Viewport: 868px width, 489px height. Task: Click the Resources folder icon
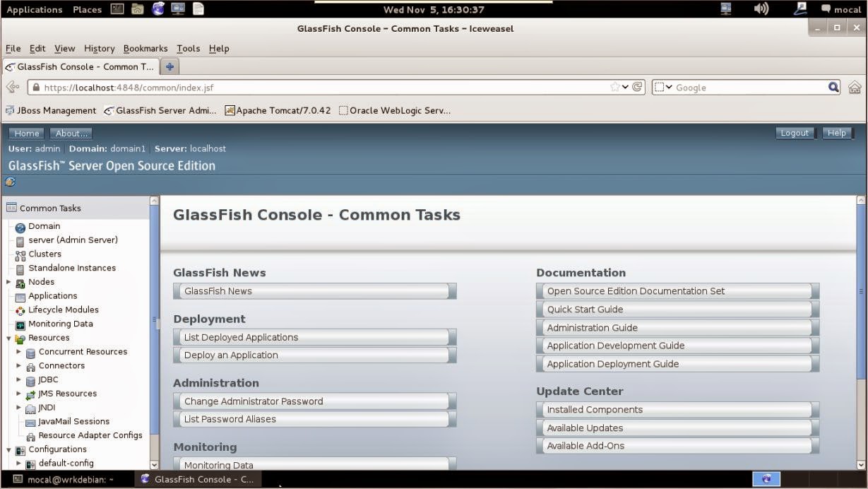[x=20, y=338]
